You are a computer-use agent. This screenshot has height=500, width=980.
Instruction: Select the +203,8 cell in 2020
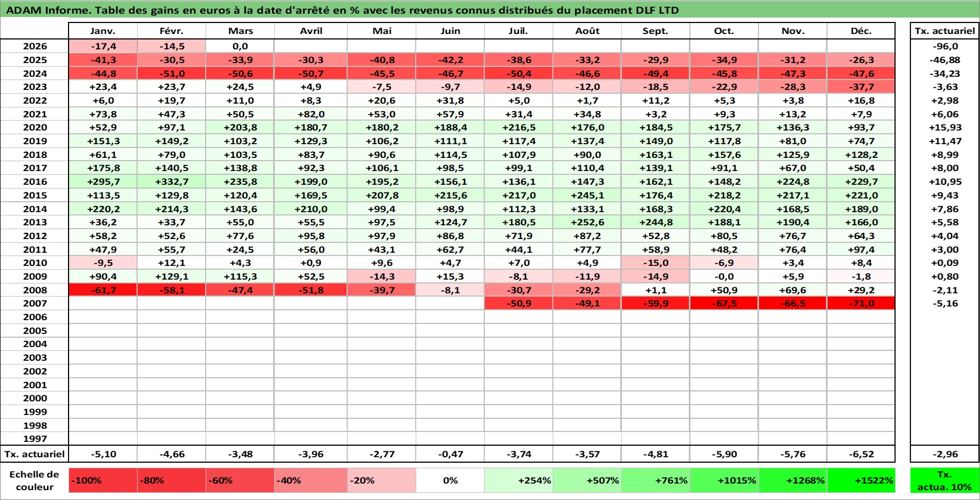click(x=240, y=127)
